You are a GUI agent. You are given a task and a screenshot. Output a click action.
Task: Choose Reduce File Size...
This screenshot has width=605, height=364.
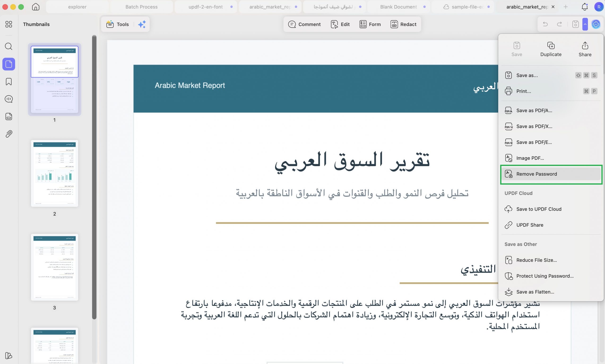pyautogui.click(x=551, y=260)
